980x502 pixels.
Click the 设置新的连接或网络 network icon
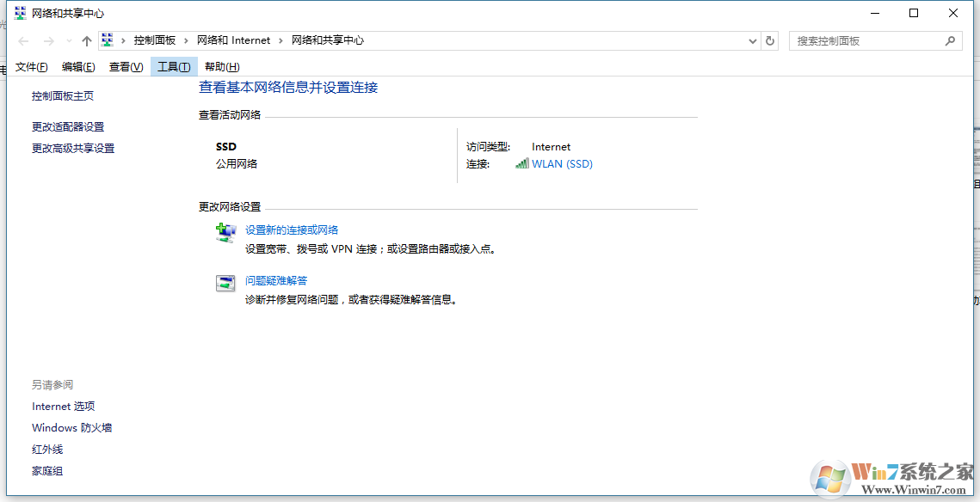[x=225, y=231]
